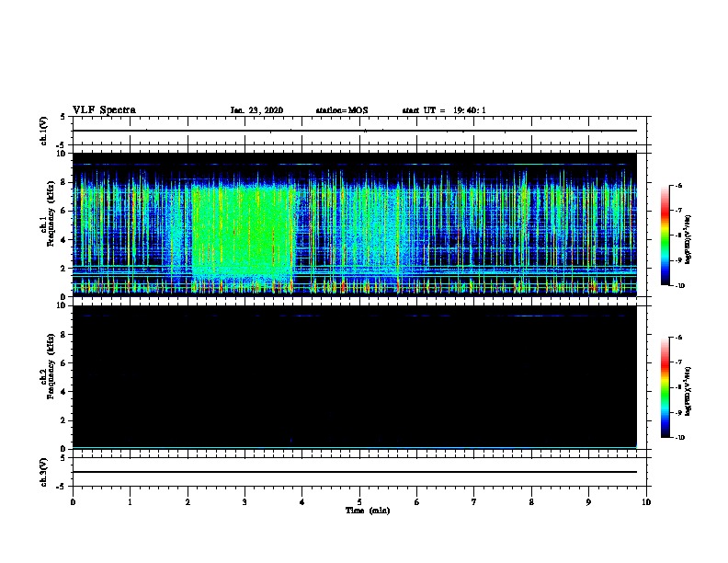Click the '-10' label on ch.2 color bar

tap(679, 438)
